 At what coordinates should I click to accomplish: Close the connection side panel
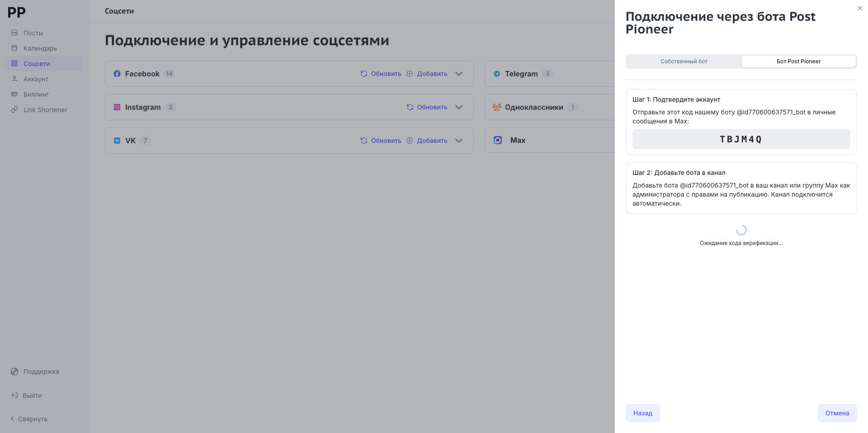click(859, 8)
